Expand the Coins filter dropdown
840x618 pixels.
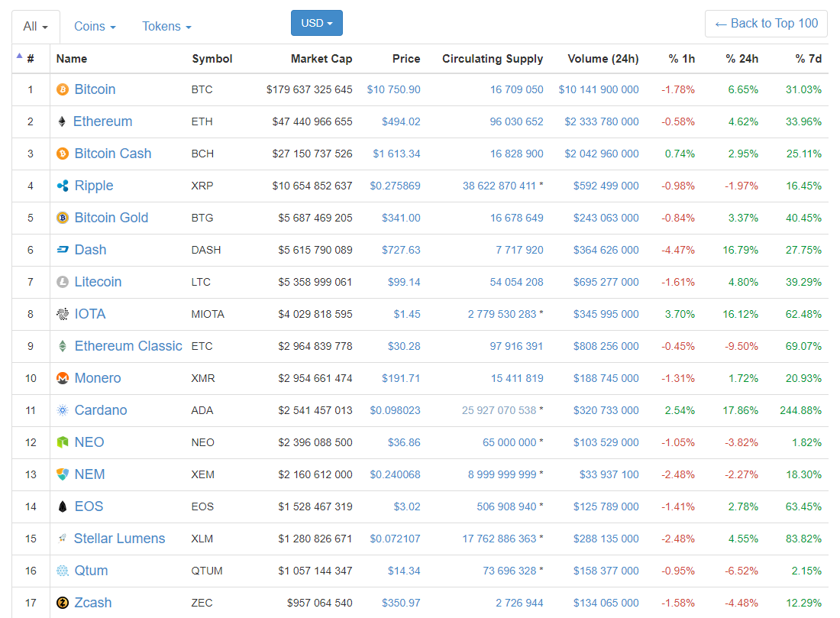[95, 27]
